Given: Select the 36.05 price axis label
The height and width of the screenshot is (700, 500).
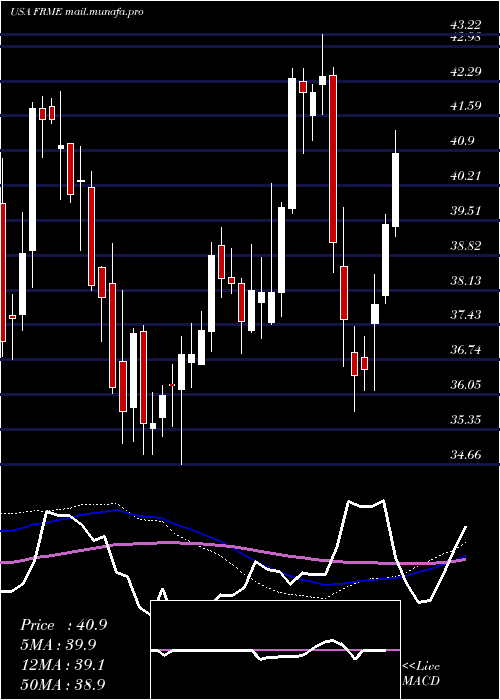Looking at the screenshot, I should coord(466,385).
